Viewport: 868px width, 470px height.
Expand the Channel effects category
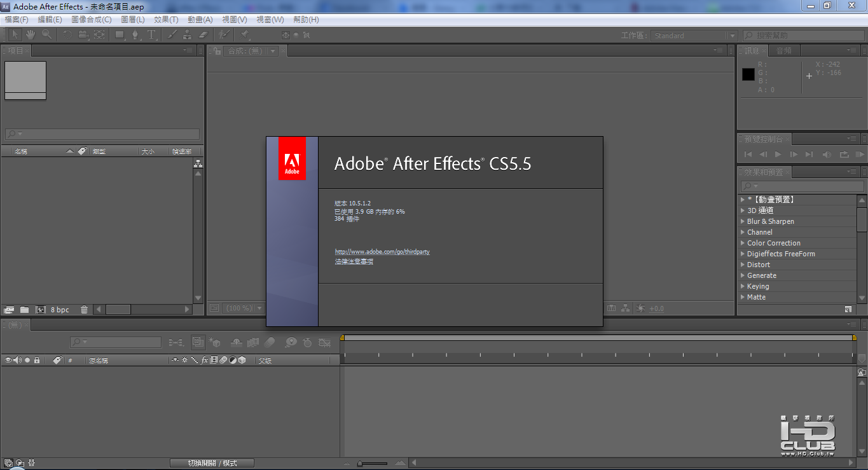[742, 232]
